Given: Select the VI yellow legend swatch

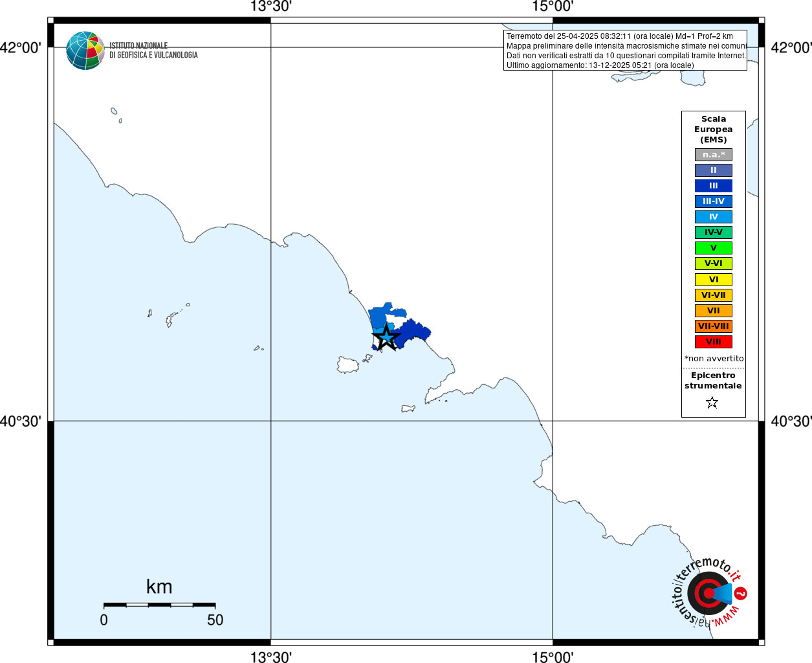Looking at the screenshot, I should (x=714, y=280).
